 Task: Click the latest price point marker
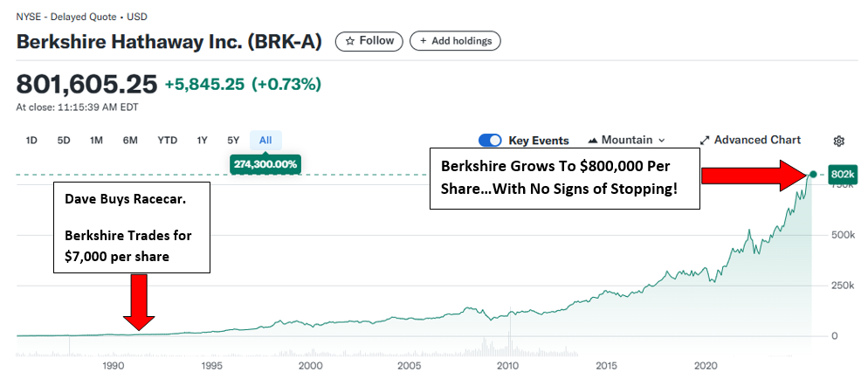point(813,175)
